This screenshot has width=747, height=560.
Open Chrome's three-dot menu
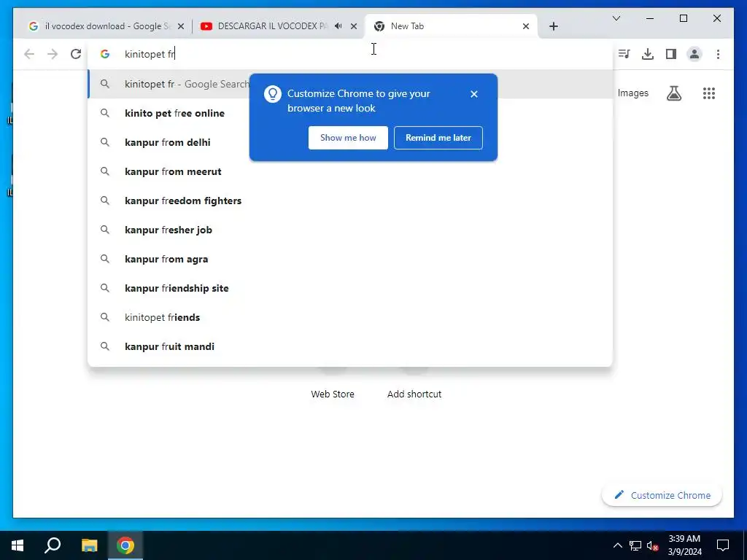pos(718,54)
